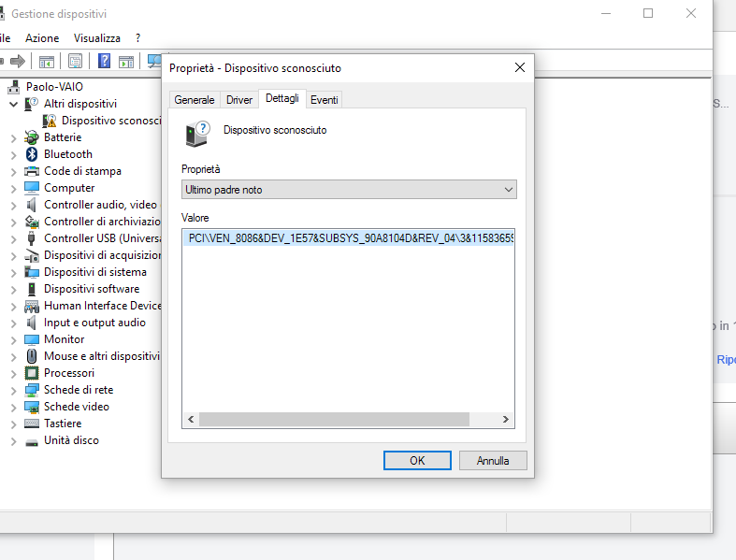This screenshot has width=736, height=560.
Task: Click the Processori chip icon
Action: 32,373
